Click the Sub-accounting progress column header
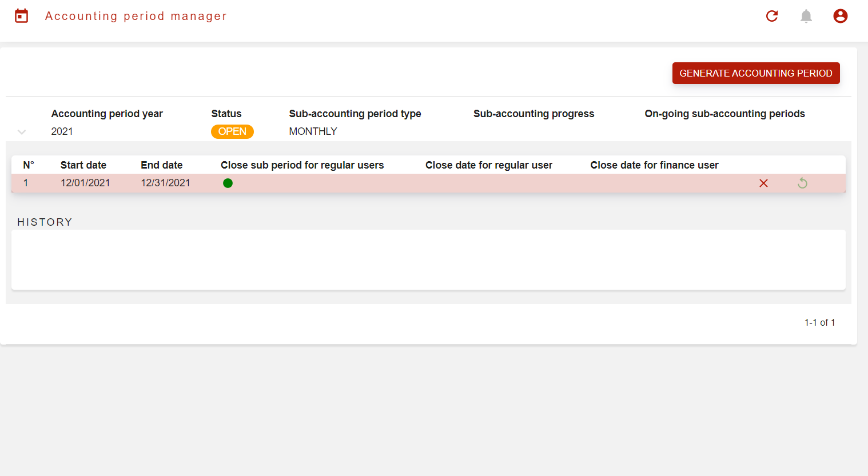The image size is (868, 476). 533,114
